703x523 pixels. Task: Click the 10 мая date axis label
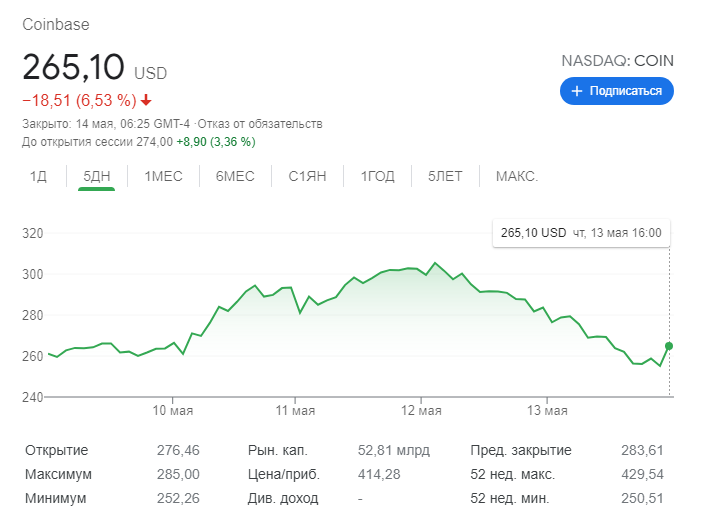(x=173, y=411)
